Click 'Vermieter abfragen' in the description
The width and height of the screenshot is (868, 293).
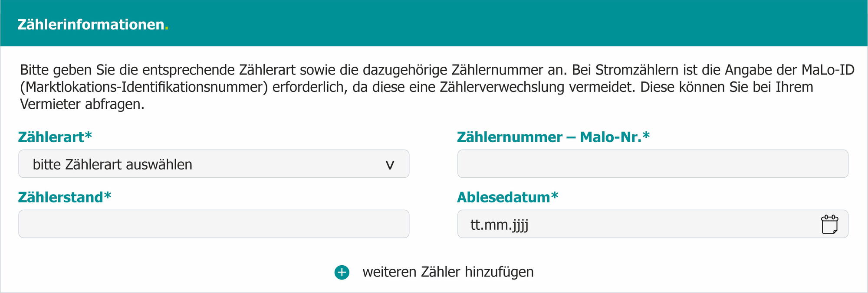pyautogui.click(x=82, y=104)
